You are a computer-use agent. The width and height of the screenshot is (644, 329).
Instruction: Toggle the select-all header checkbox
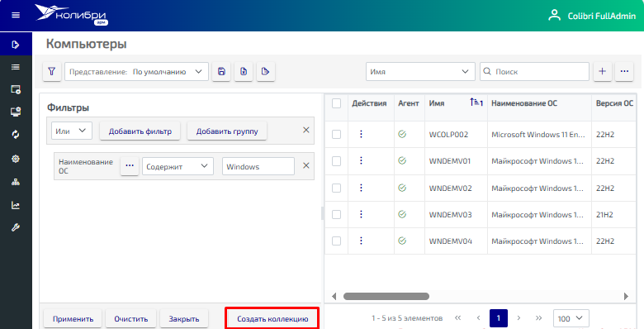click(336, 103)
